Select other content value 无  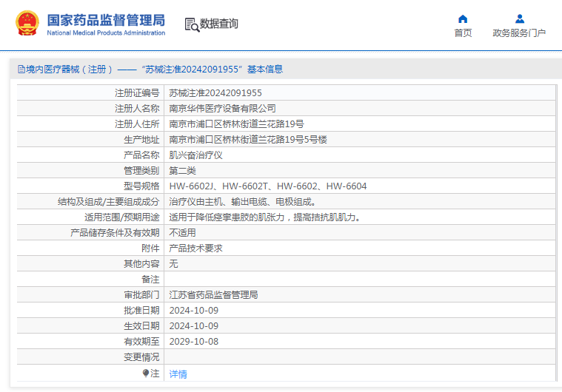tap(173, 264)
